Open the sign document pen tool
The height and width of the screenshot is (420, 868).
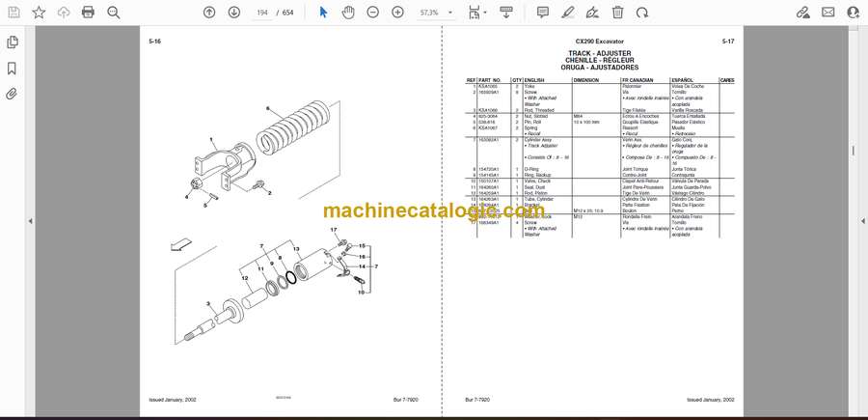click(x=592, y=13)
